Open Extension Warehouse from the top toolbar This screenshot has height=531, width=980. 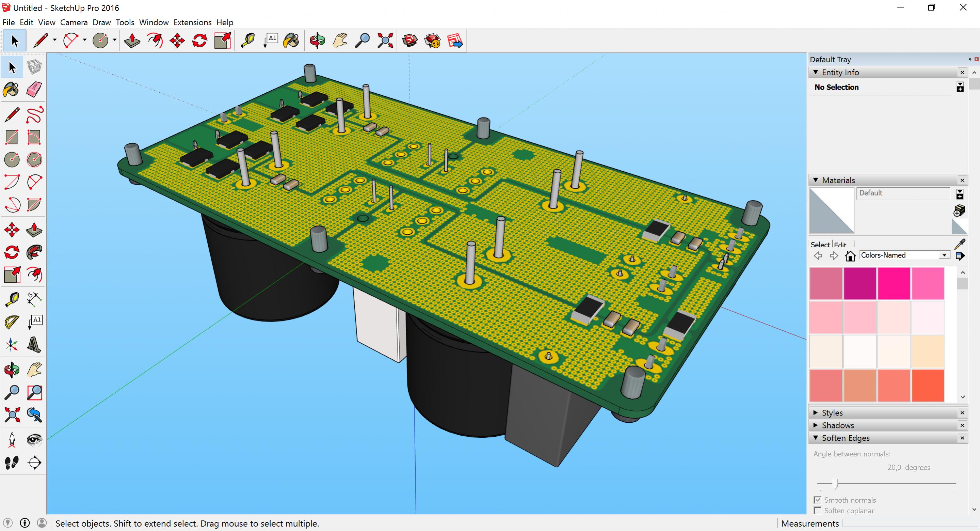point(433,40)
